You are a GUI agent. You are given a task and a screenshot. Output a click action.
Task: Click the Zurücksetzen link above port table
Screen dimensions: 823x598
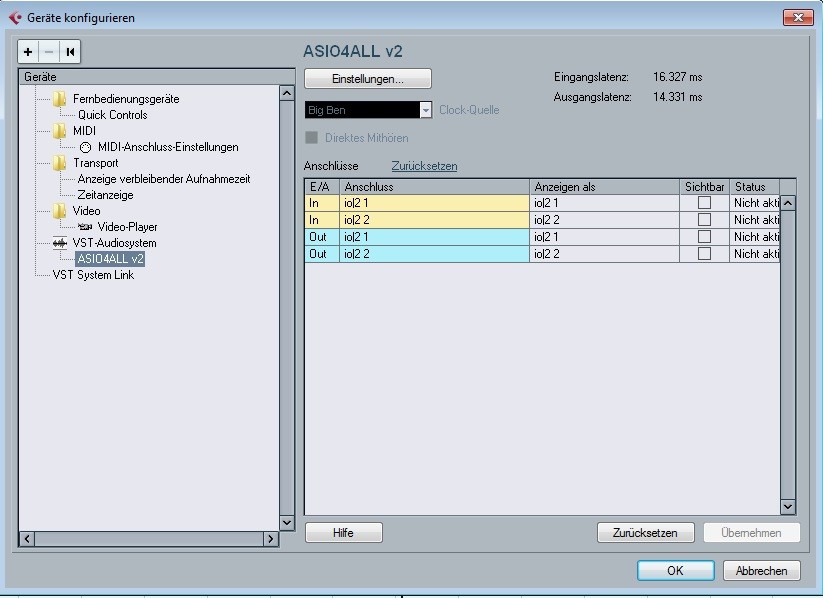click(x=424, y=166)
